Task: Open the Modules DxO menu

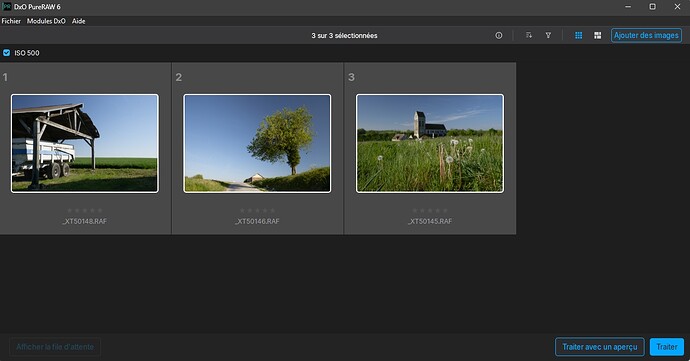Action: (x=46, y=21)
